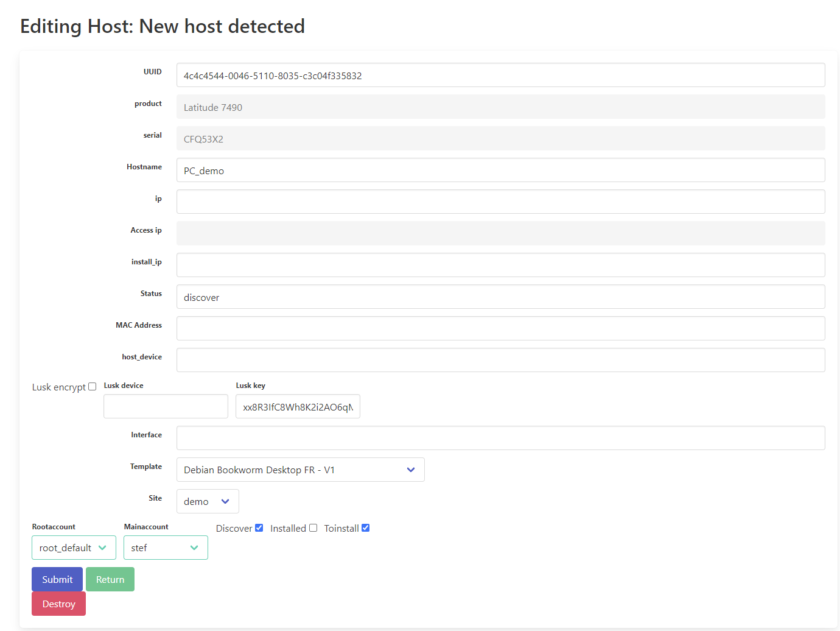This screenshot has width=840, height=631.
Task: Click the host_device text field
Action: [x=500, y=360]
